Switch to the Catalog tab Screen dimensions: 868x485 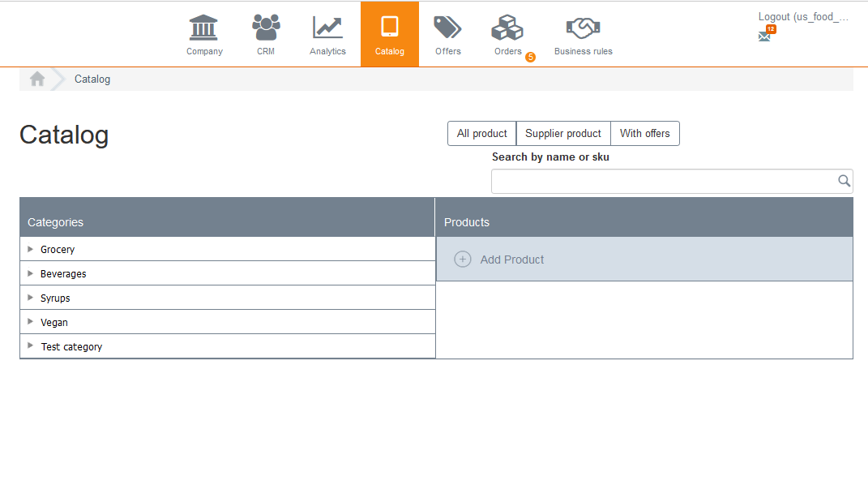390,34
